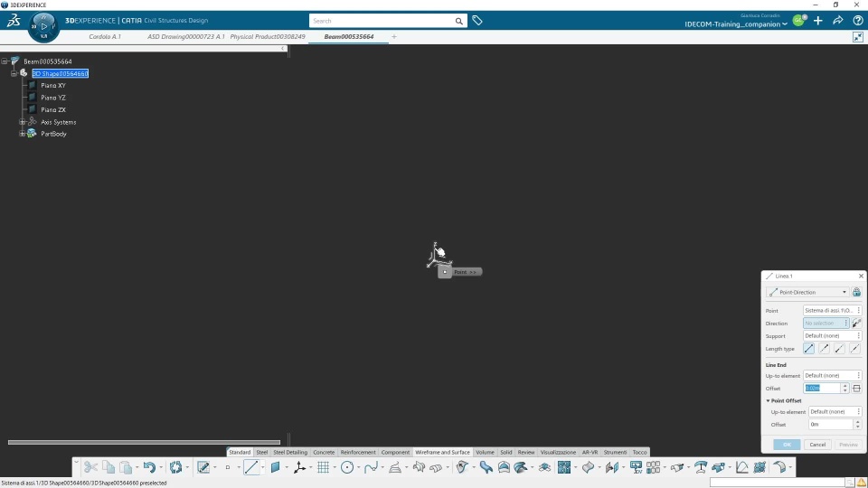Image resolution: width=868 pixels, height=488 pixels.
Task: Collapse the Point Offset section
Action: pos(768,400)
